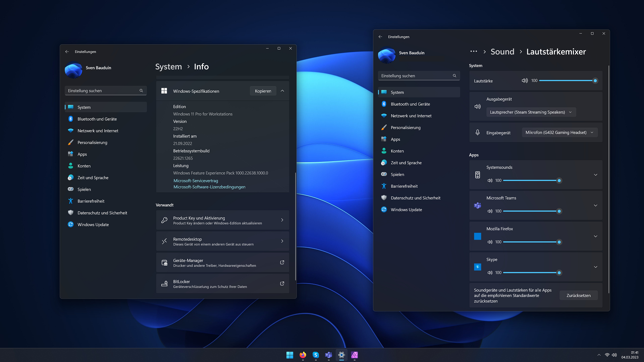Click the left window's Einstellung suchen field
Viewport: 644px width, 362px height.
102,91
